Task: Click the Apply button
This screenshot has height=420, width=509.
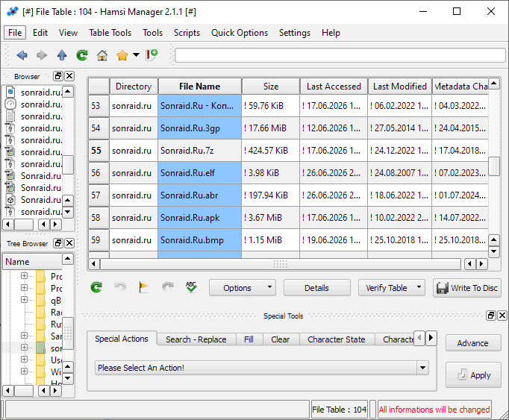Action: (x=474, y=375)
